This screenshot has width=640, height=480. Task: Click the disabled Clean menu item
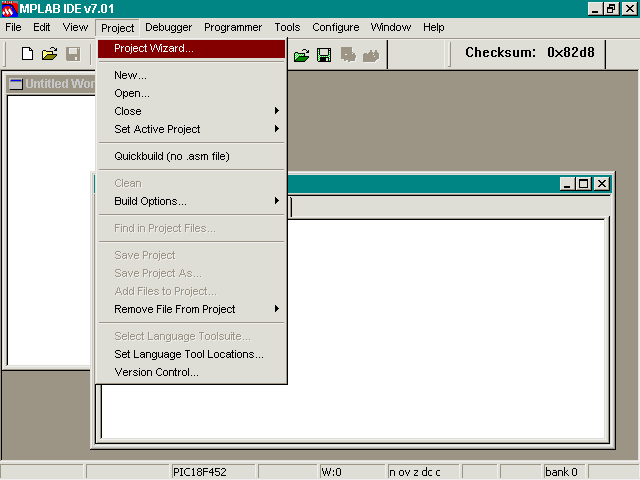pos(191,183)
